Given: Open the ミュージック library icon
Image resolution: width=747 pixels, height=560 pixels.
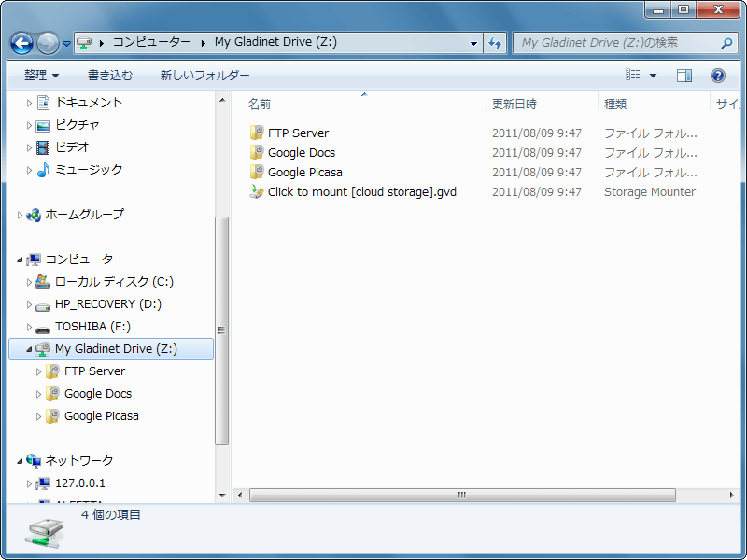Looking at the screenshot, I should pyautogui.click(x=43, y=170).
